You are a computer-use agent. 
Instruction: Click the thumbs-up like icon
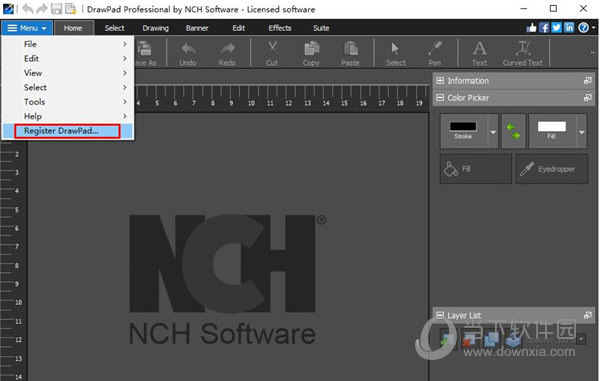pos(532,28)
